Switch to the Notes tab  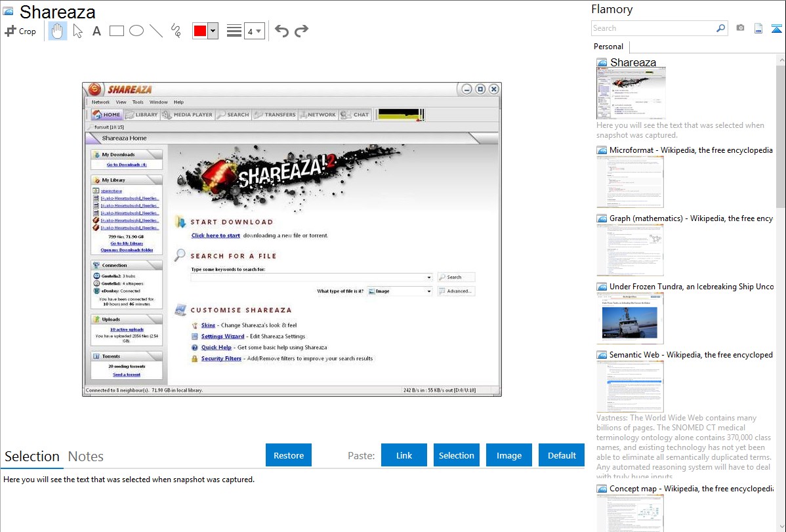click(x=86, y=457)
